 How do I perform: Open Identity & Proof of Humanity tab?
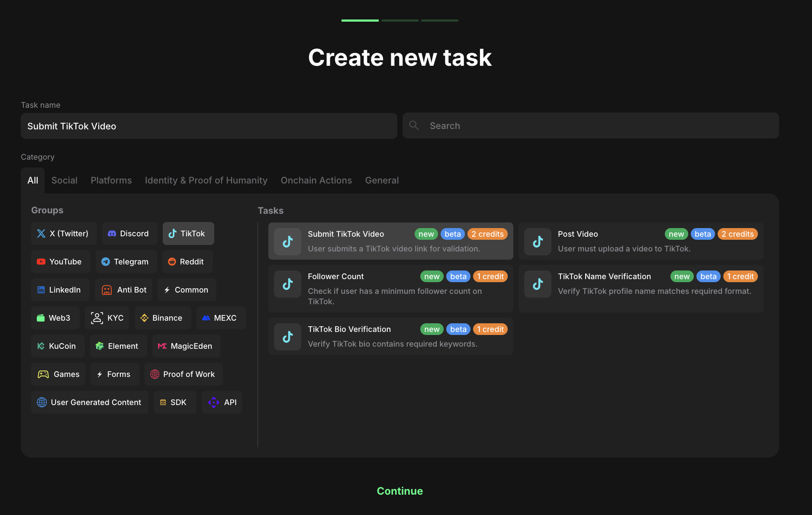(x=206, y=180)
